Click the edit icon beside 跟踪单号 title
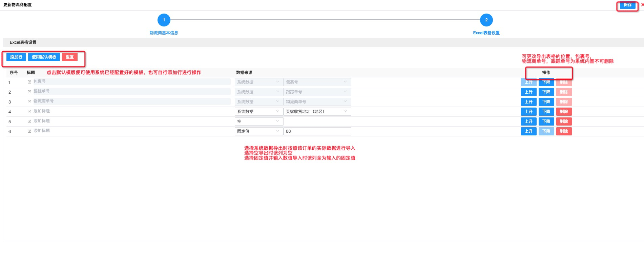 tap(29, 92)
